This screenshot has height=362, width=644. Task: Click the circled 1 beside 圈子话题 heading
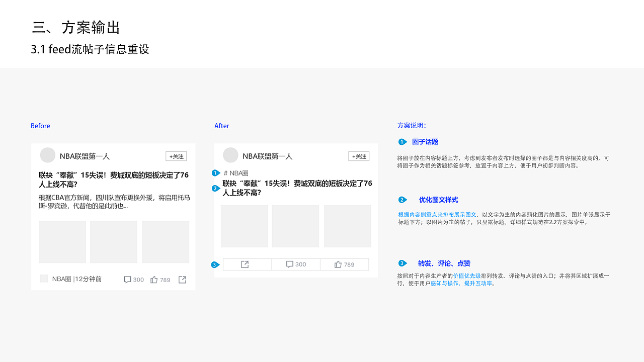coord(403,142)
